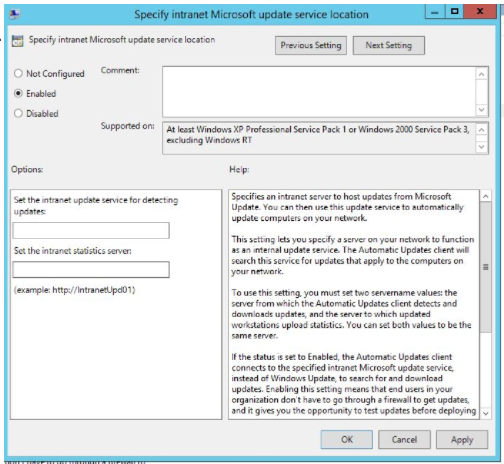This screenshot has height=464, width=504.
Task: Click inside the Comment text area
Action: pyautogui.click(x=319, y=92)
